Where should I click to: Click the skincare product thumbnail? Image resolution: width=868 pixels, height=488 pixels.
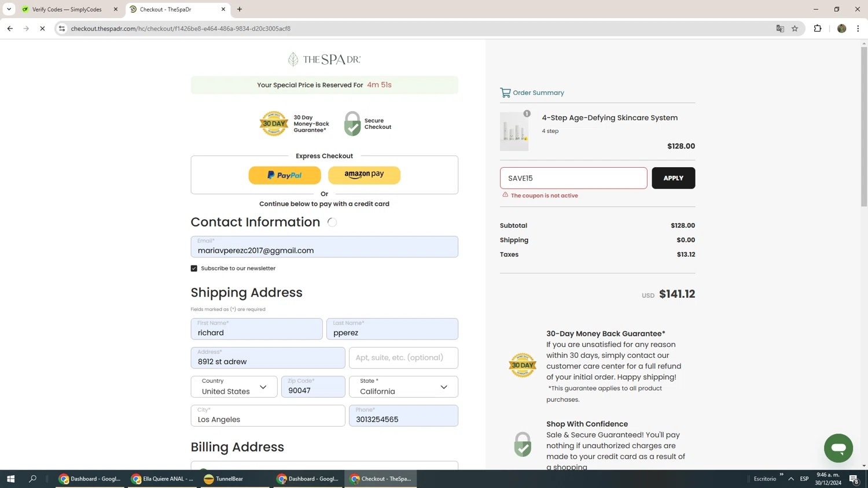(514, 132)
